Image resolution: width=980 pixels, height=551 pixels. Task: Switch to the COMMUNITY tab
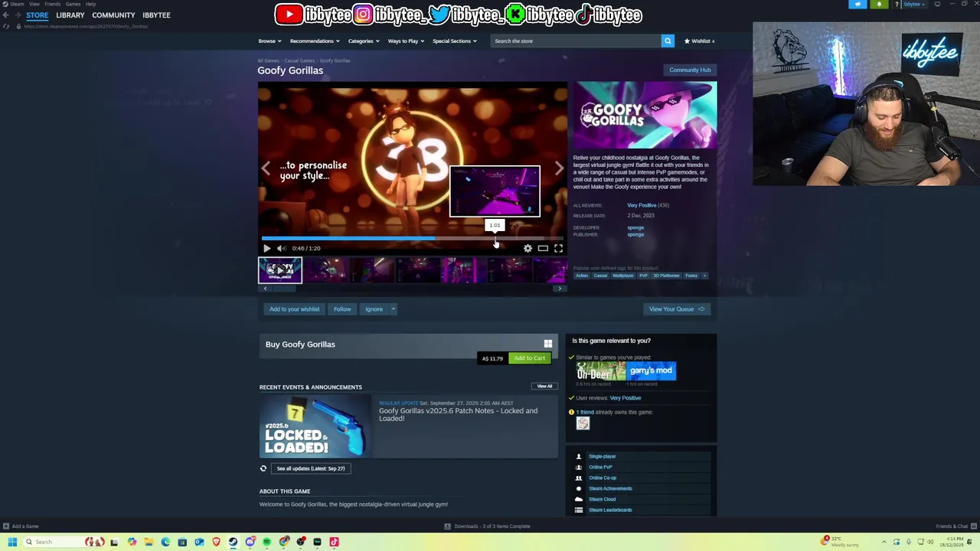coord(113,15)
